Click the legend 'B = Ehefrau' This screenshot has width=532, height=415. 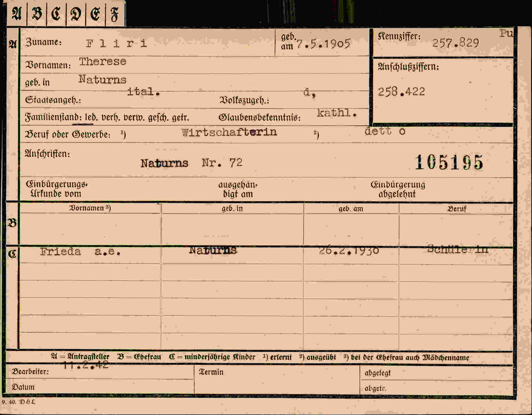pos(139,357)
